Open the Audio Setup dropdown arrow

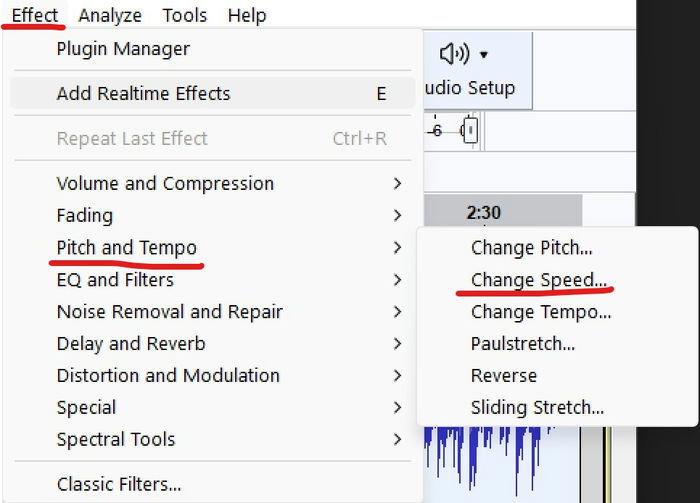click(x=483, y=55)
